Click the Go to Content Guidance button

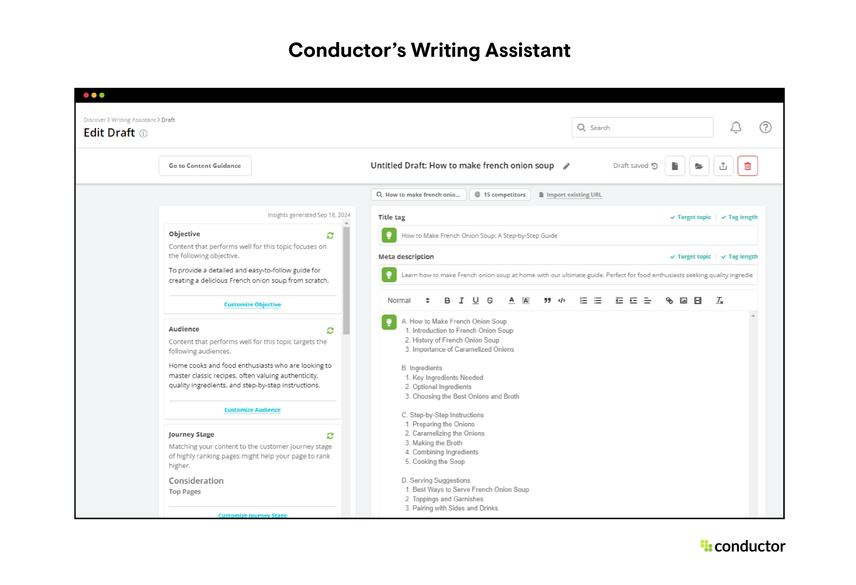205,166
